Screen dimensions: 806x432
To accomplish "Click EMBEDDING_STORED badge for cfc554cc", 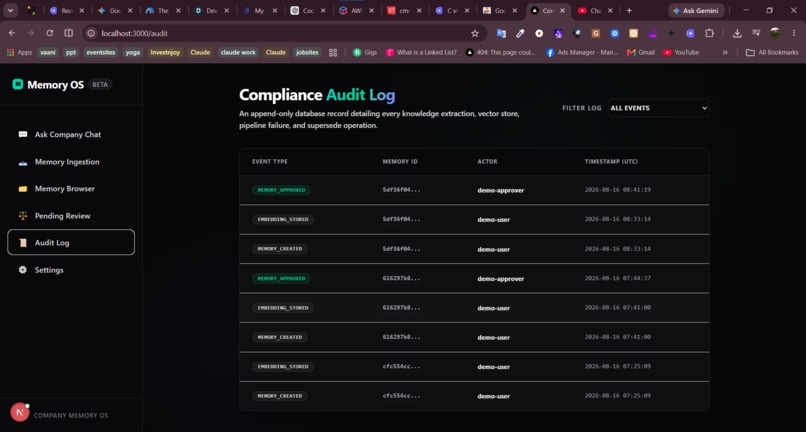I will click(x=283, y=367).
